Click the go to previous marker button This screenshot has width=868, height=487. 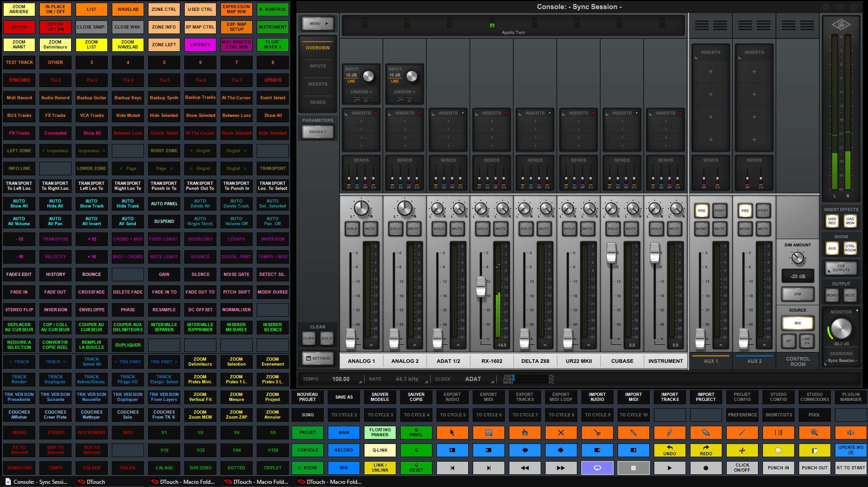point(452,468)
